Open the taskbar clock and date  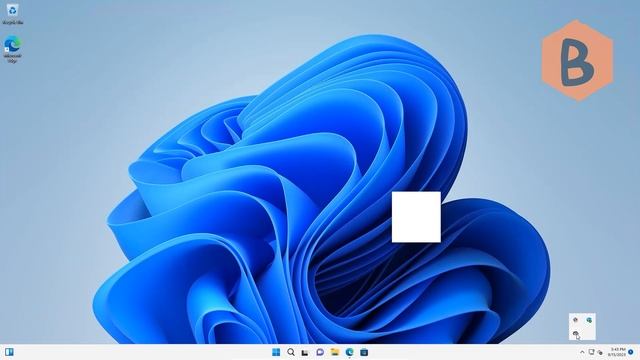click(617, 352)
